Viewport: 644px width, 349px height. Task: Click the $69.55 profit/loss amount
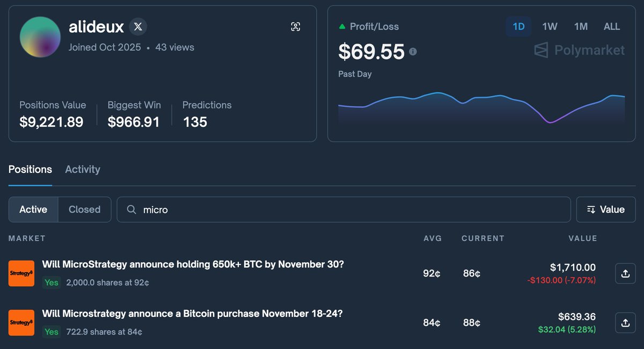(x=371, y=52)
